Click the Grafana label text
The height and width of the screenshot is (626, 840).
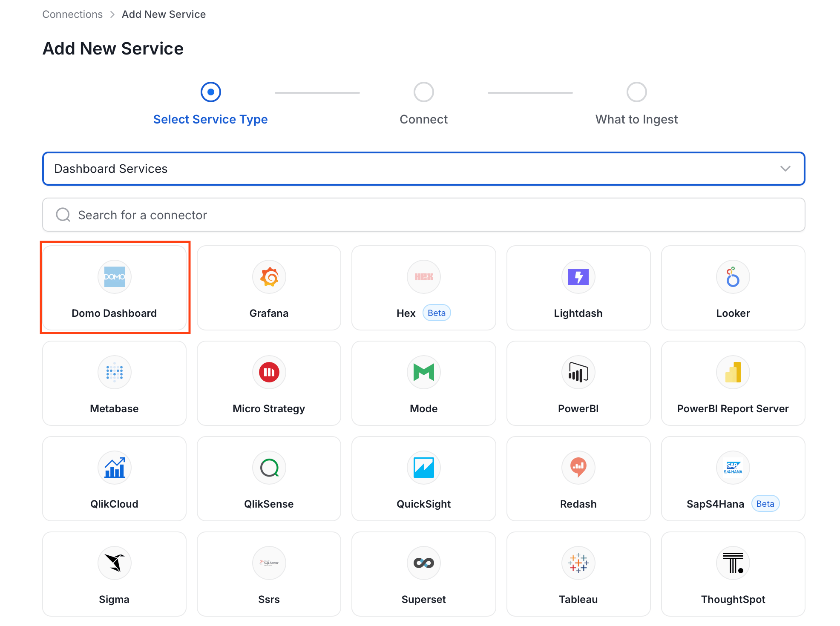pos(269,313)
